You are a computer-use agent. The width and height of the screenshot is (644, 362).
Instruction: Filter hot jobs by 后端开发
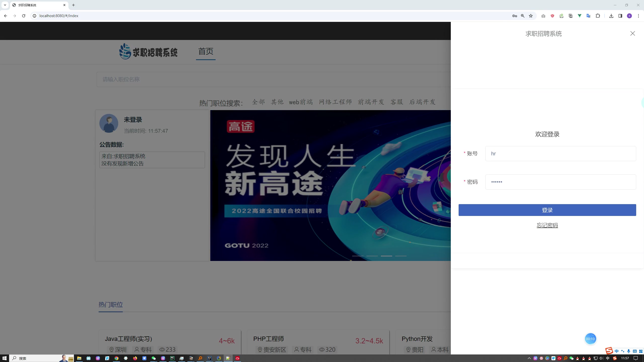point(422,102)
